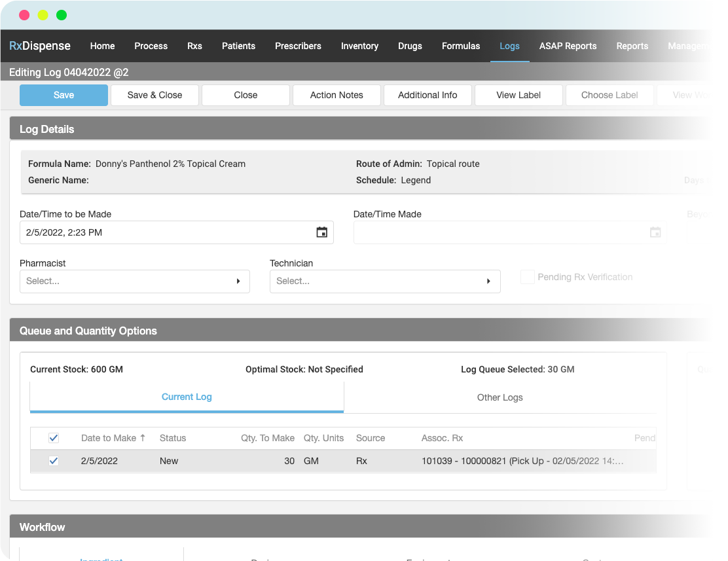Open calendar picker for Date/Time to be Made
Viewport: 728px width, 561px height.
(x=321, y=232)
